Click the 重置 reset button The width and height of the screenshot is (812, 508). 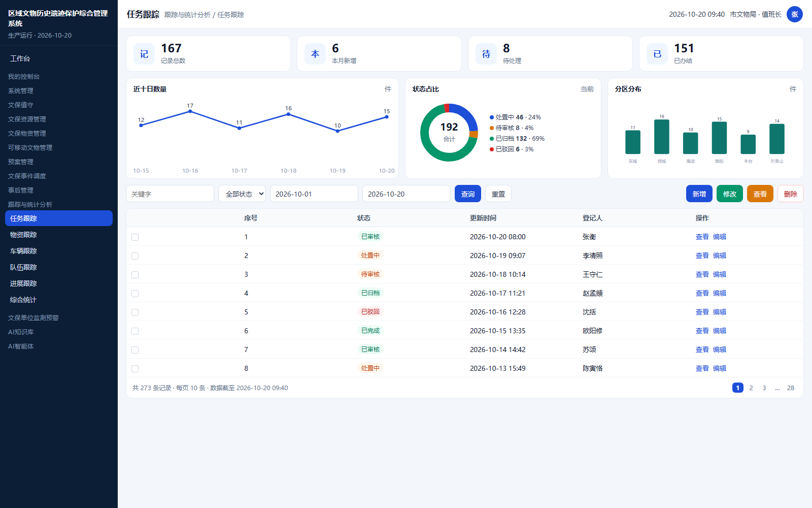click(x=498, y=194)
